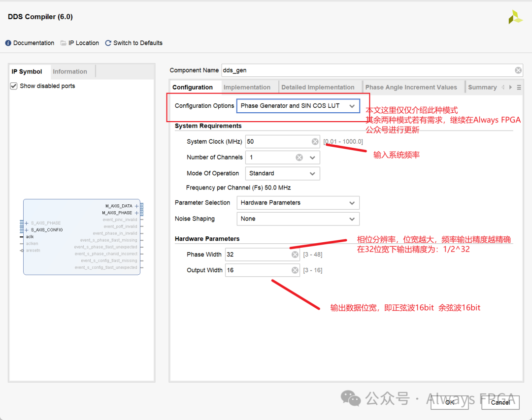Open the Documentation info icon
Screen dimensions: 532x420
tap(8, 43)
